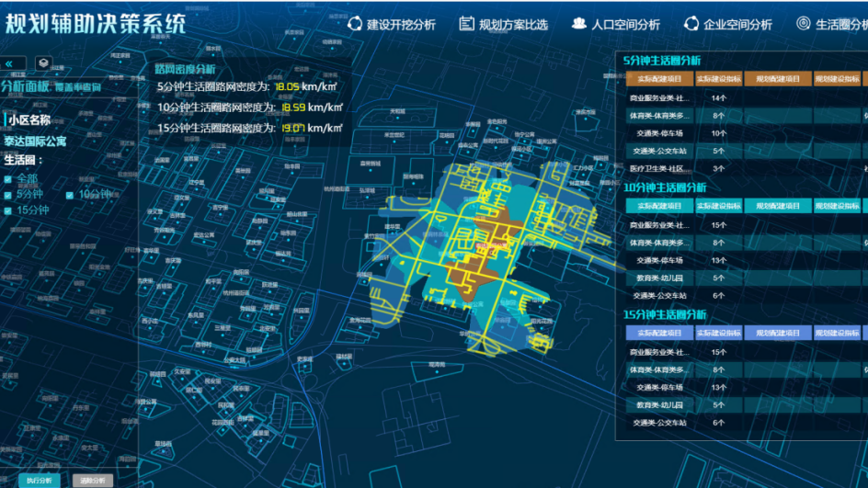Click the 规划方案比选 document icon
The height and width of the screenshot is (488, 868).
pyautogui.click(x=466, y=24)
